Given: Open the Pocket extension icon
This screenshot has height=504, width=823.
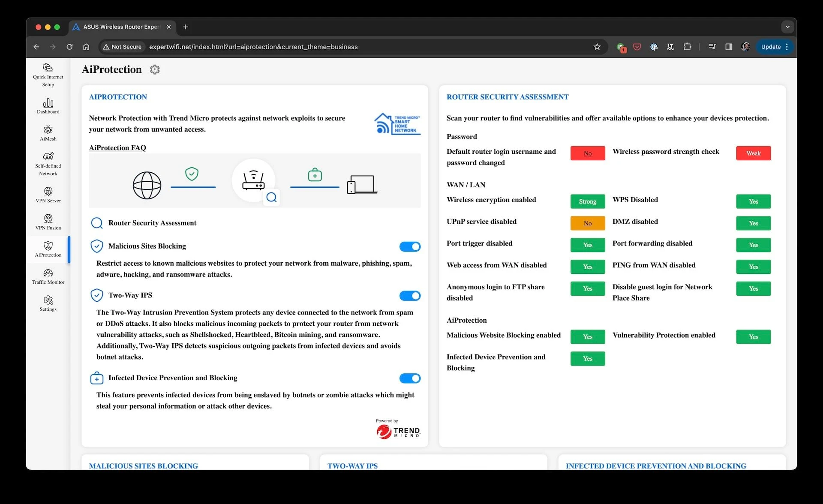Looking at the screenshot, I should point(637,47).
